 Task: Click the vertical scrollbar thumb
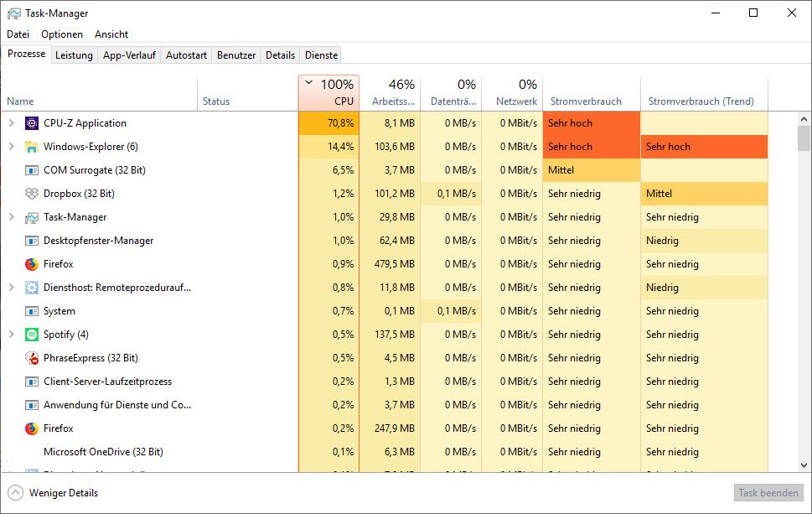coord(804,137)
